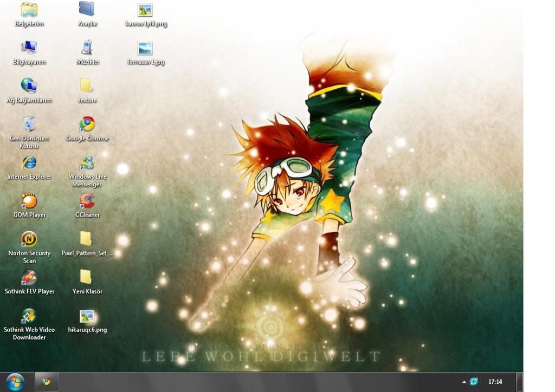The width and height of the screenshot is (555, 392).
Task: Open the Müzikler shortcut icon
Action: (x=87, y=48)
